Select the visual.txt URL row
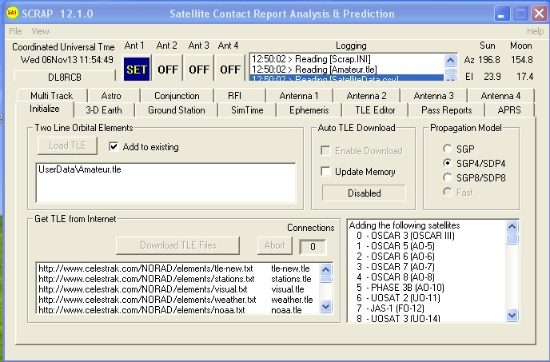Screen dimensions: 550x362 click(x=178, y=289)
